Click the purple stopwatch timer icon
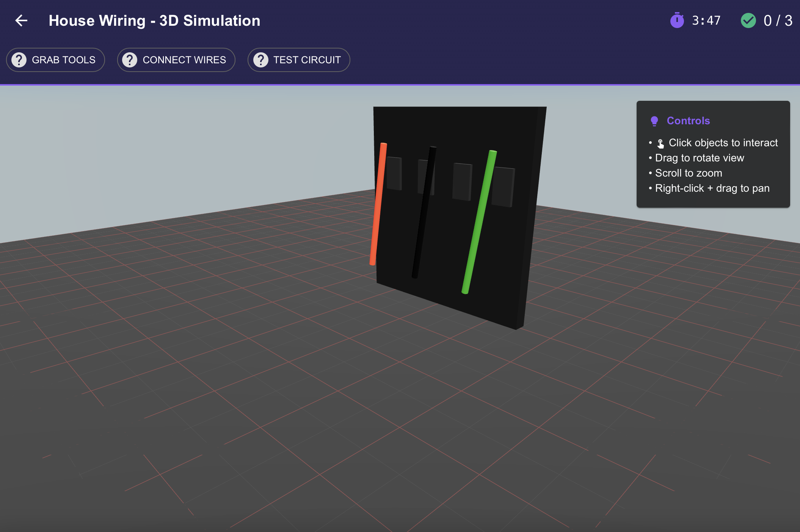 pos(677,20)
